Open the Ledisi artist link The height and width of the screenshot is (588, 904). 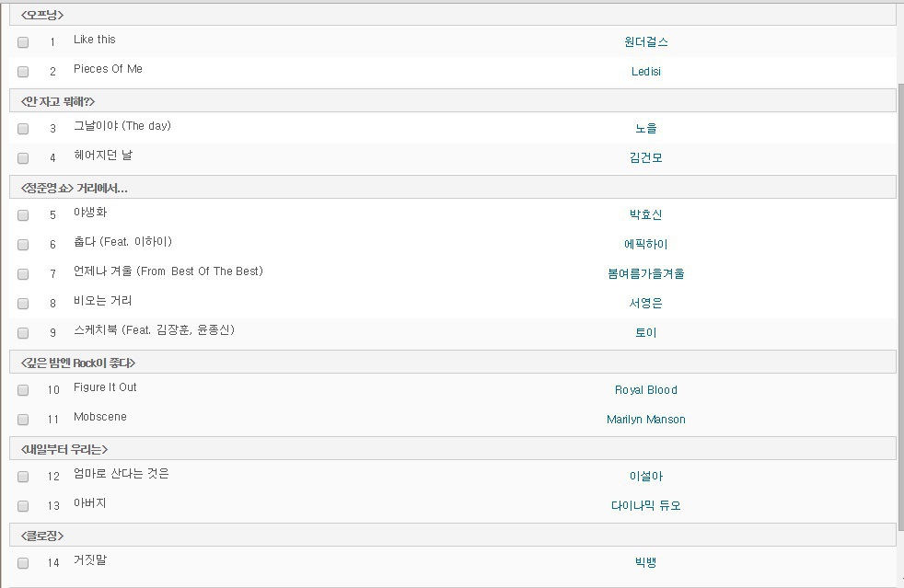[645, 72]
